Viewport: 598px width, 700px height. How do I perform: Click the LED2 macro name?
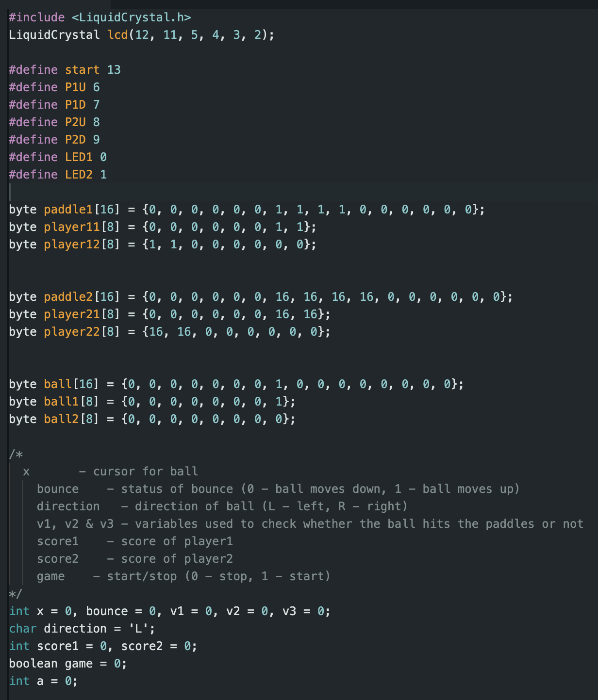pos(79,175)
